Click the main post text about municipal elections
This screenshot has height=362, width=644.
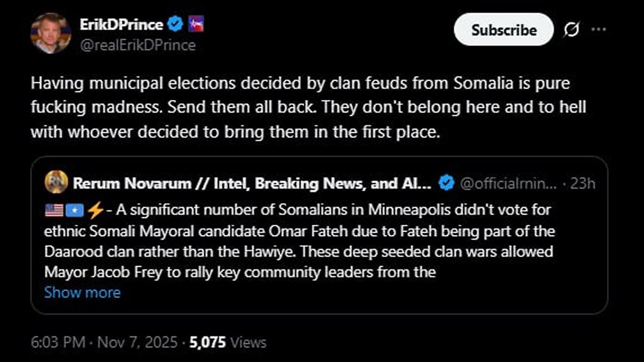(302, 107)
